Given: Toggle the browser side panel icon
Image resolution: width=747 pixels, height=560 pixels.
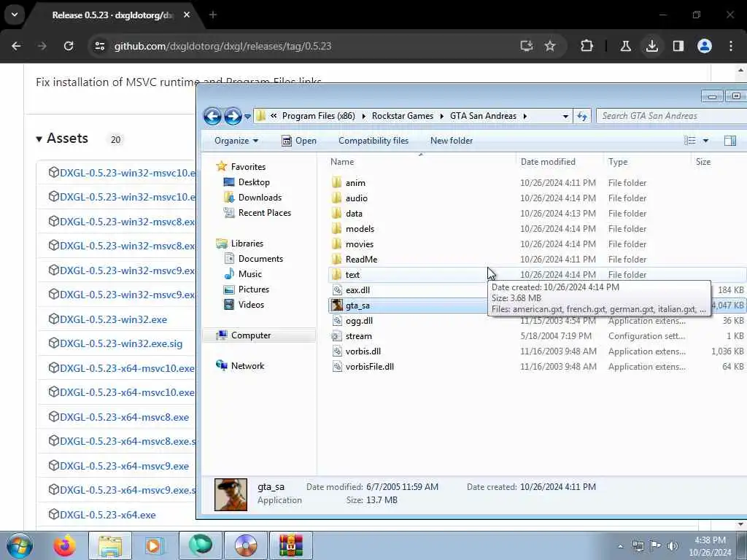Looking at the screenshot, I should (678, 46).
